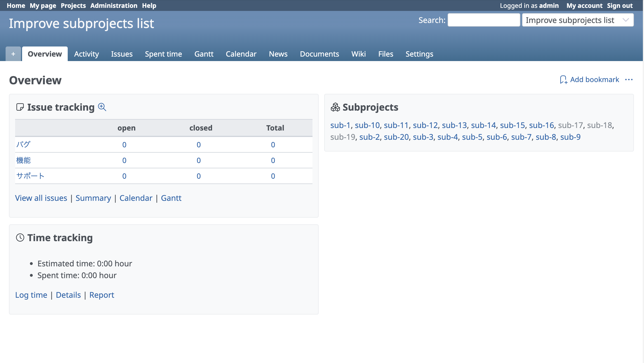The image size is (644, 363).
Task: Click Sign out link
Action: pos(620,6)
